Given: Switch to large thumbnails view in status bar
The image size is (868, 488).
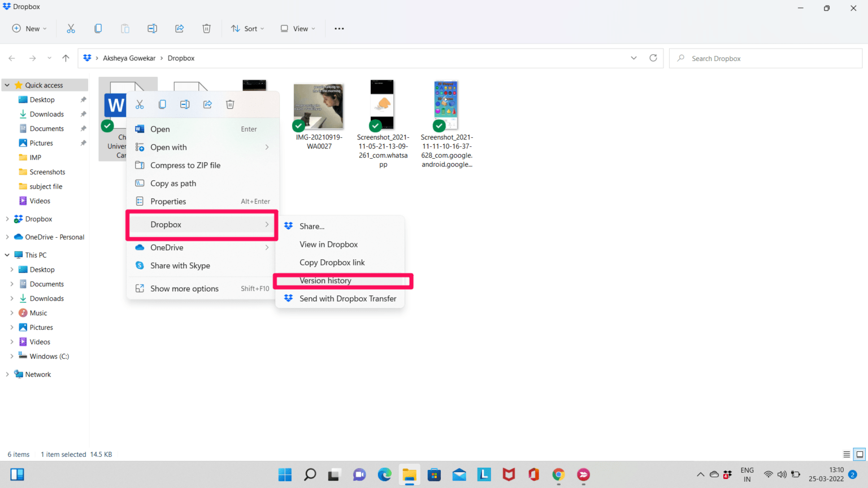Looking at the screenshot, I should pyautogui.click(x=859, y=454).
